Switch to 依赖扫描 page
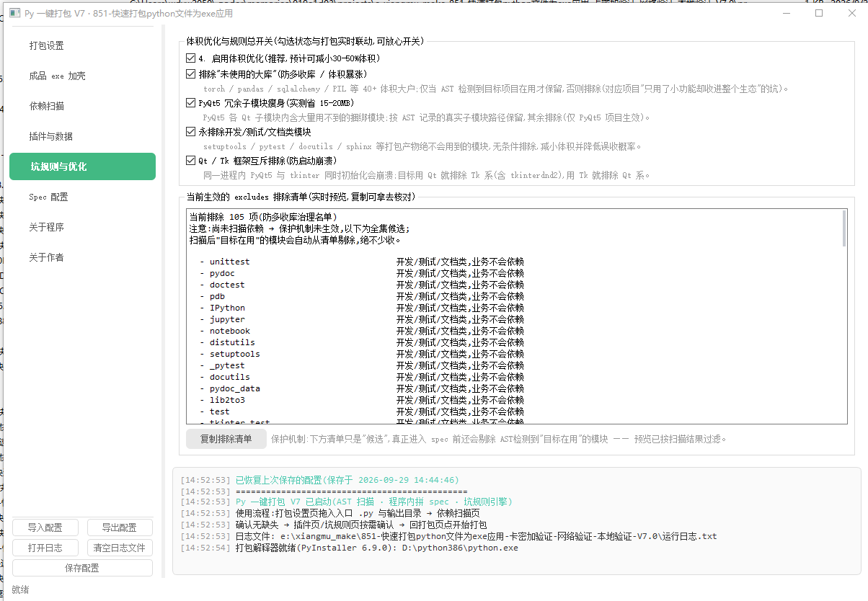This screenshot has height=601, width=868. (x=82, y=106)
